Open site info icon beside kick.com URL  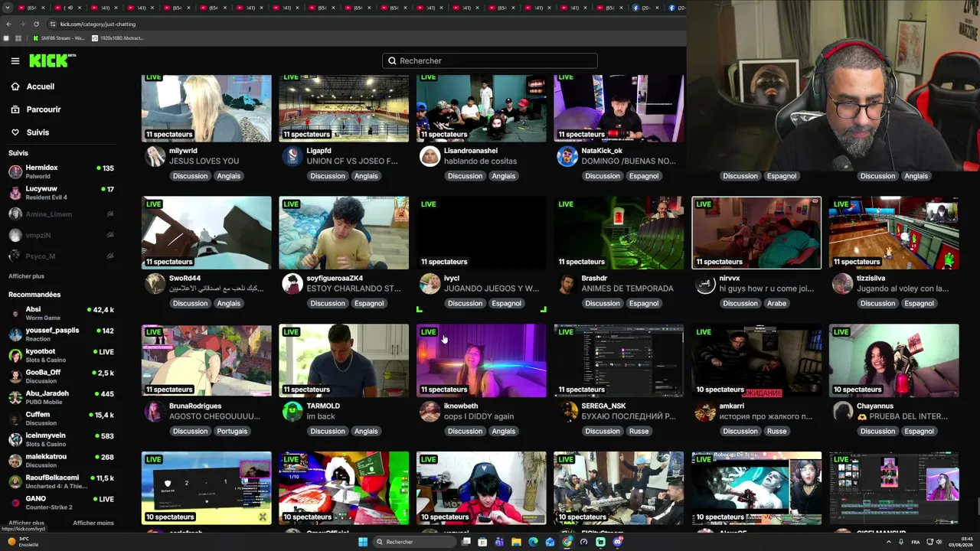click(52, 24)
